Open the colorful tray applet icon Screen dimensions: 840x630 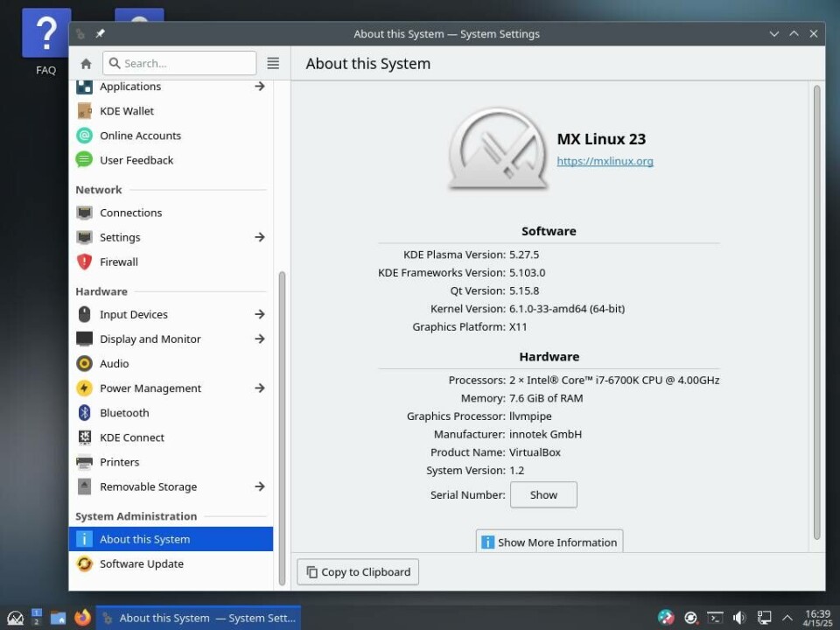pyautogui.click(x=666, y=618)
